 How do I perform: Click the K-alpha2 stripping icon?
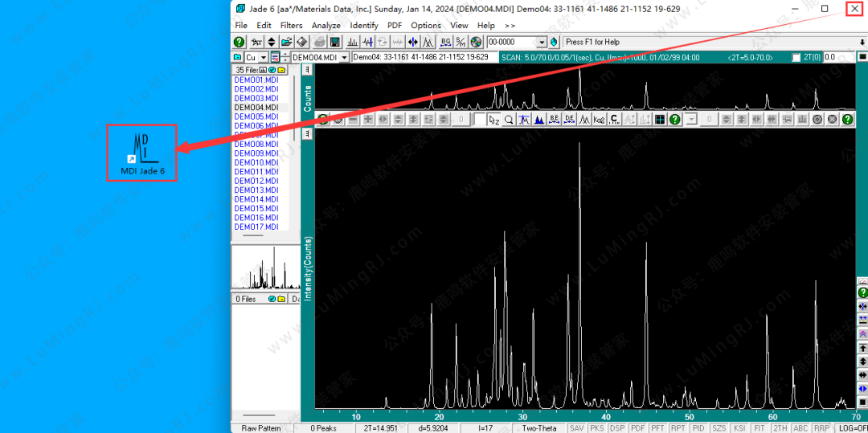pos(599,120)
